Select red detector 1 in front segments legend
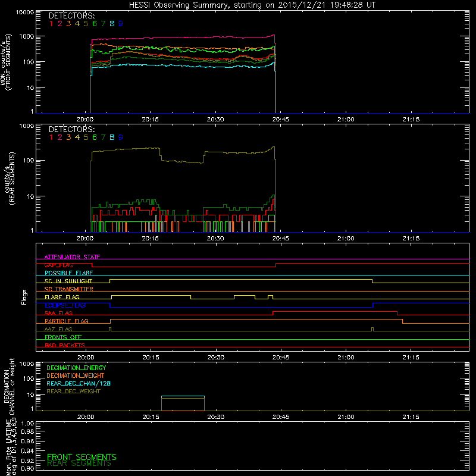Image resolution: width=476 pixels, height=476 pixels. (51, 24)
